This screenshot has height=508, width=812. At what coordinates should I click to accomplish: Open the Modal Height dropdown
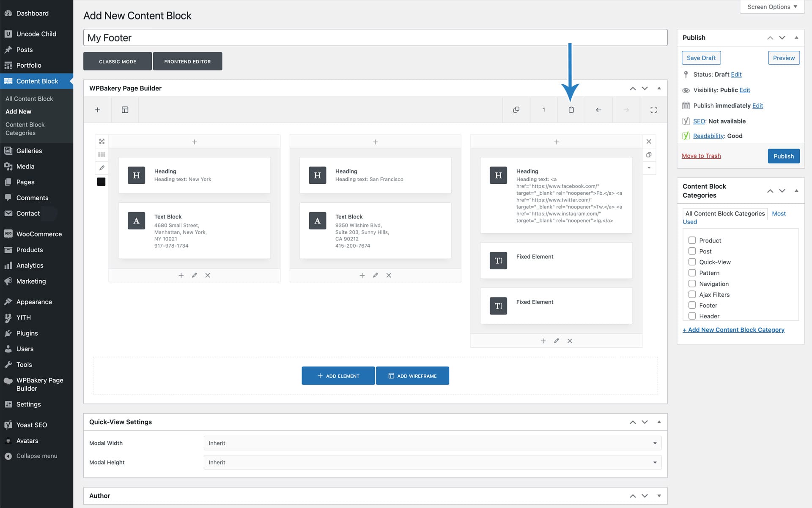tap(432, 462)
